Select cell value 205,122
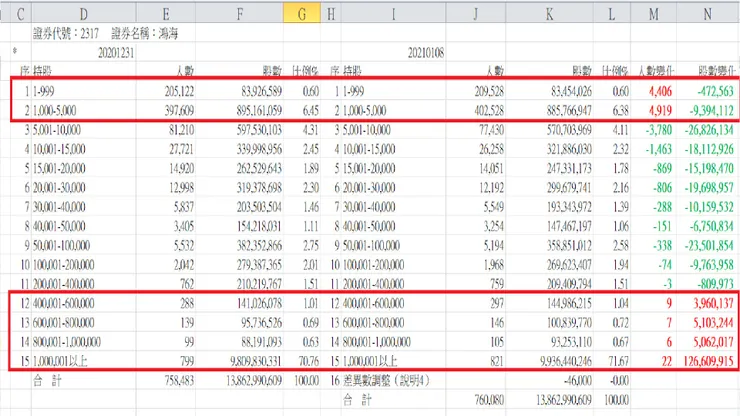The image size is (740, 416). (179, 91)
